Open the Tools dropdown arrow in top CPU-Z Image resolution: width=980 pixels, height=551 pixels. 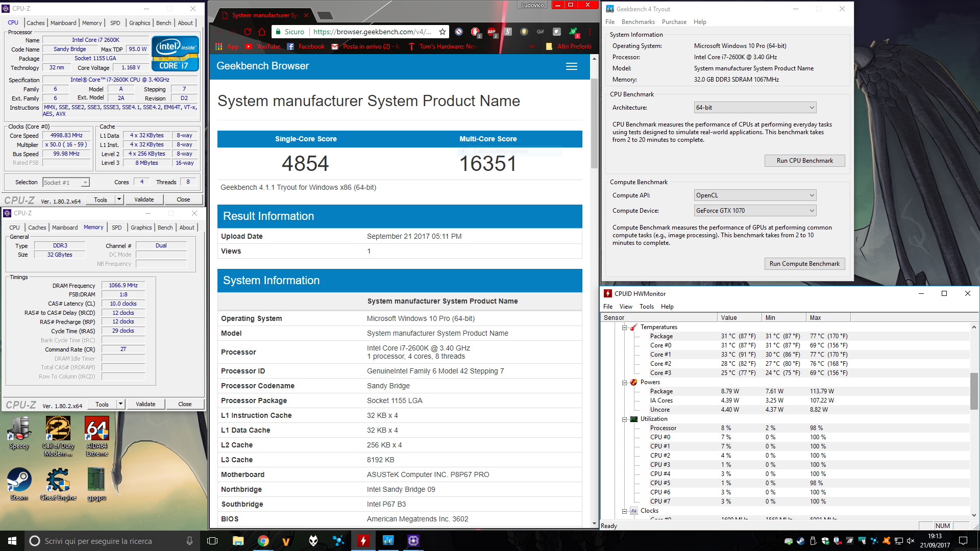pos(119,199)
